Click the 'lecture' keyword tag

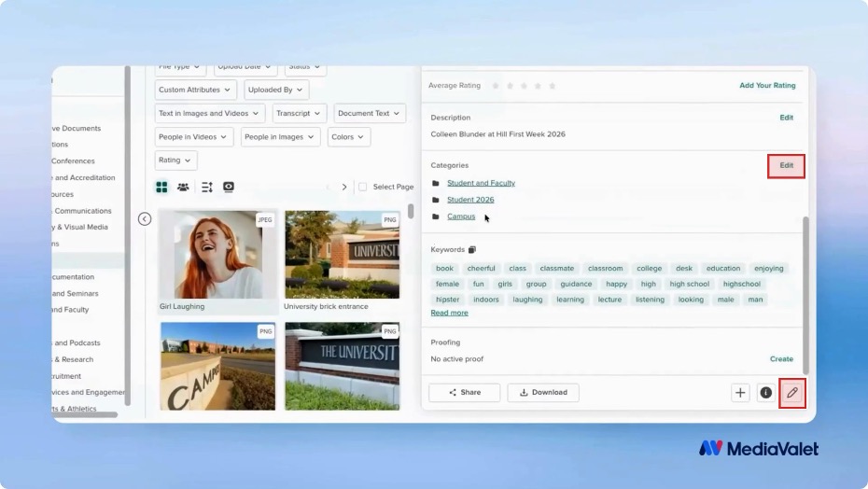click(x=609, y=300)
